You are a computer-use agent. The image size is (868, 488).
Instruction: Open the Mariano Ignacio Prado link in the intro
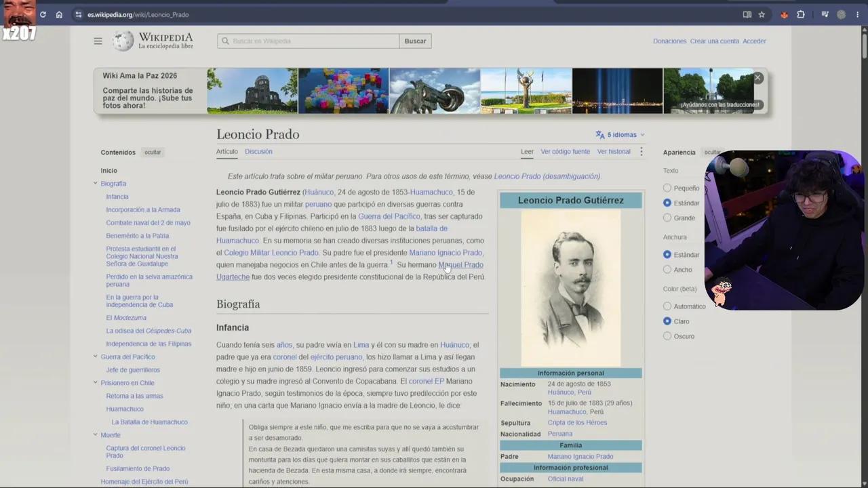(x=446, y=253)
